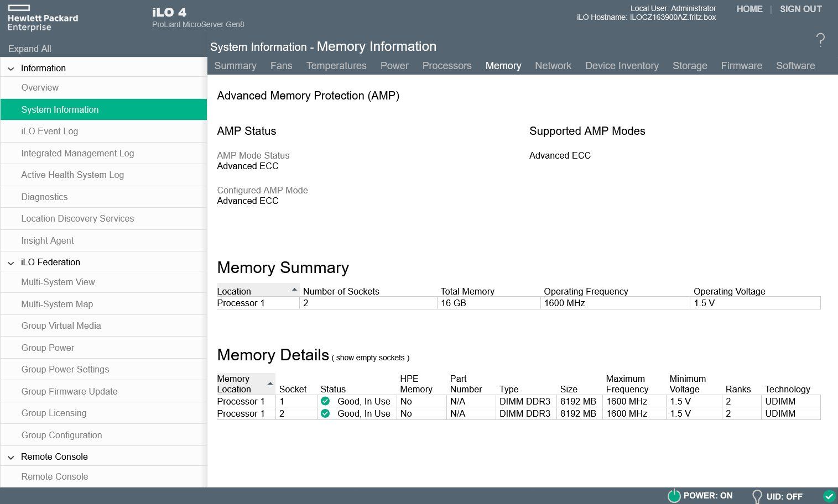Image resolution: width=838 pixels, height=504 pixels.
Task: Click the green status icon for Socket 1
Action: (325, 401)
